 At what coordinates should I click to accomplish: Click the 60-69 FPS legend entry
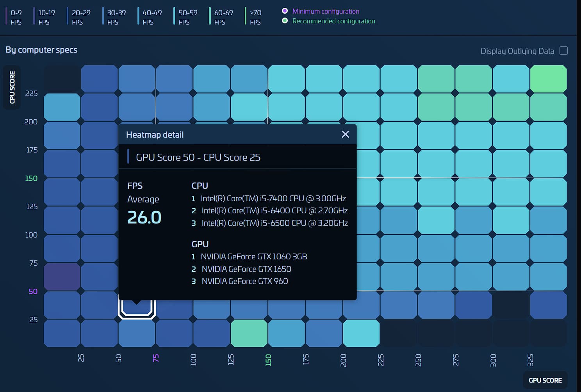tap(222, 17)
